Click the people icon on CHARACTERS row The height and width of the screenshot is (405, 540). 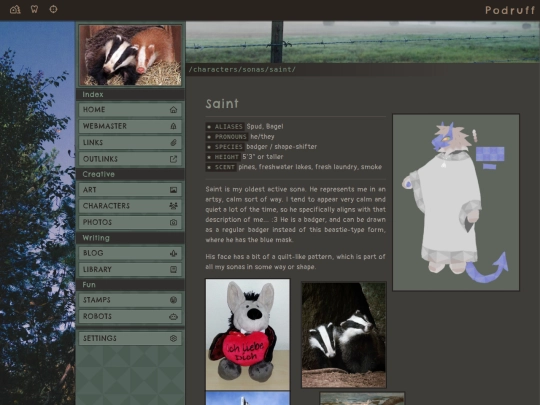point(173,206)
